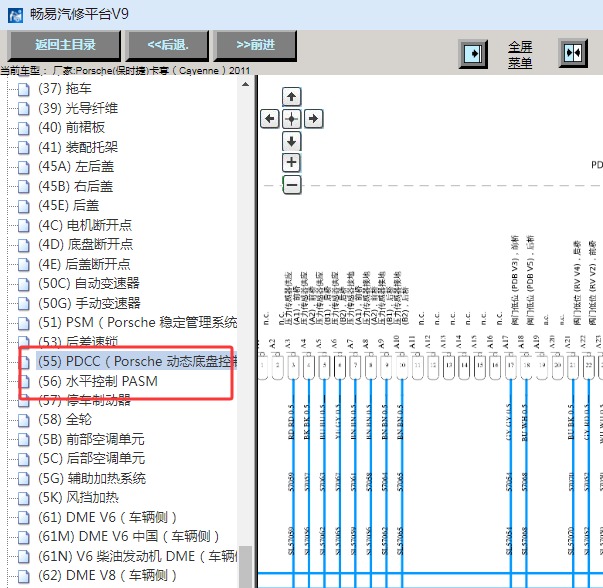
Task: Select tree item (50C) 自动变速器
Action: click(x=89, y=283)
